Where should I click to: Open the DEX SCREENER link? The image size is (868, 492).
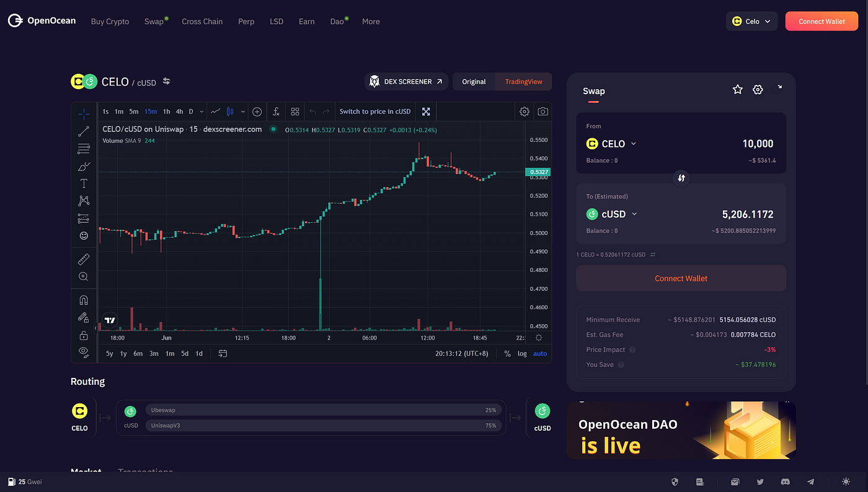coord(406,81)
